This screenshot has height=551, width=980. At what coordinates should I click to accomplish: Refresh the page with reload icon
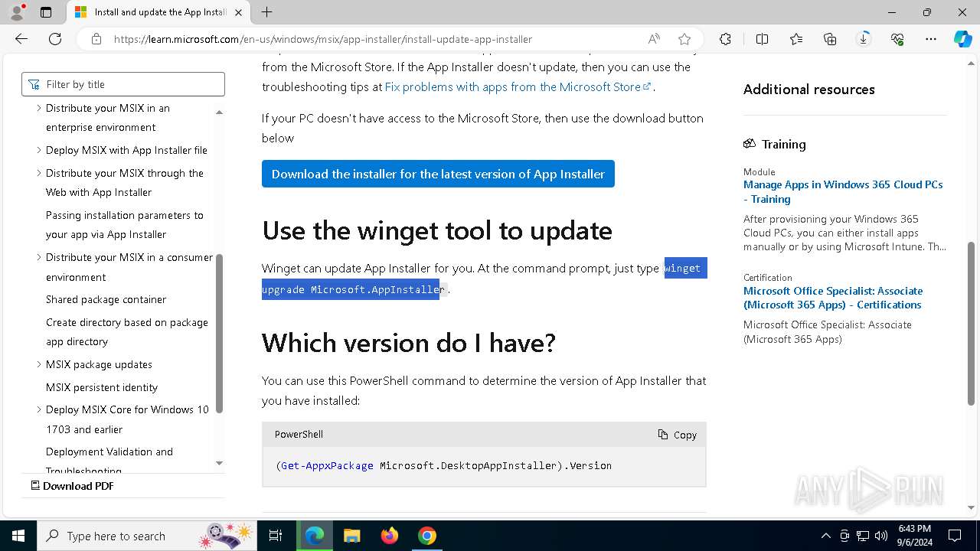pyautogui.click(x=55, y=39)
